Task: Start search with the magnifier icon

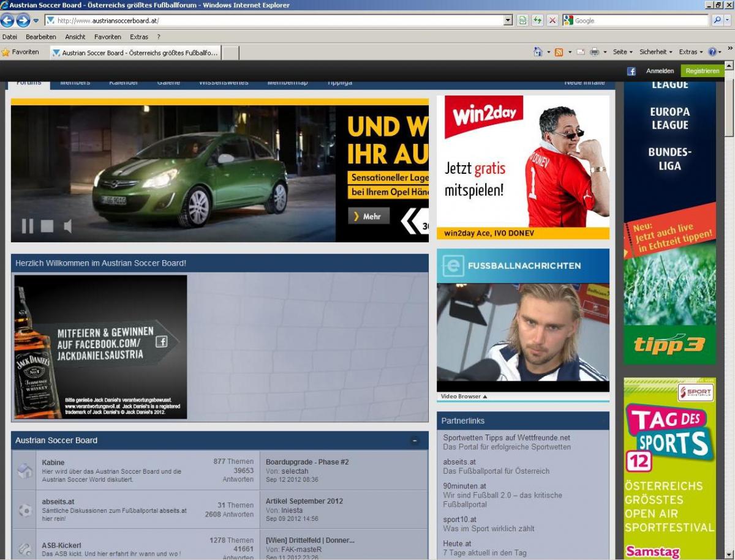Action: 717,20
